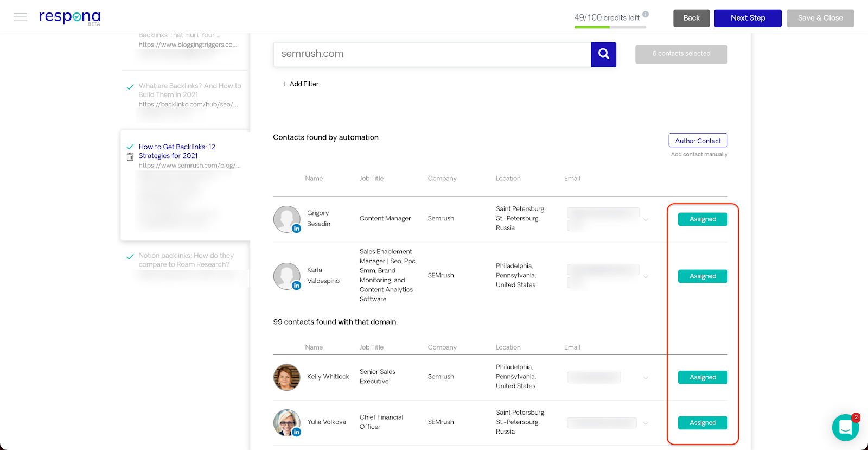Open the credits info icon
This screenshot has width=868, height=450.
pyautogui.click(x=646, y=14)
